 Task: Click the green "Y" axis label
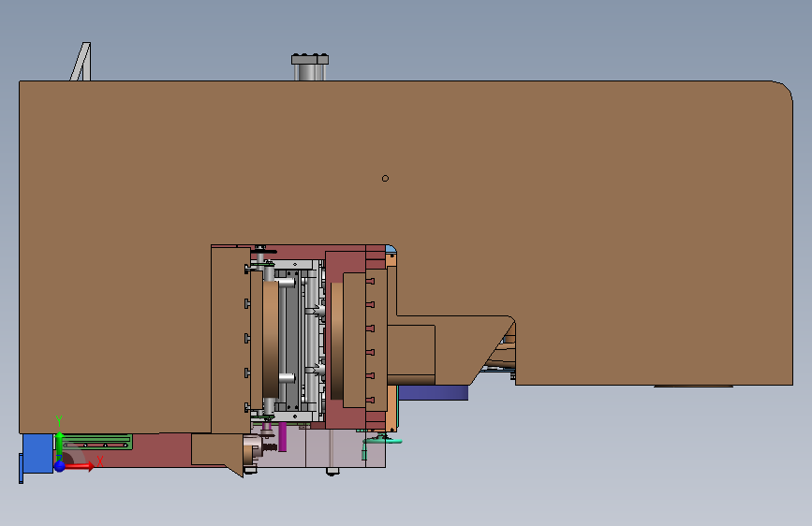pyautogui.click(x=59, y=421)
